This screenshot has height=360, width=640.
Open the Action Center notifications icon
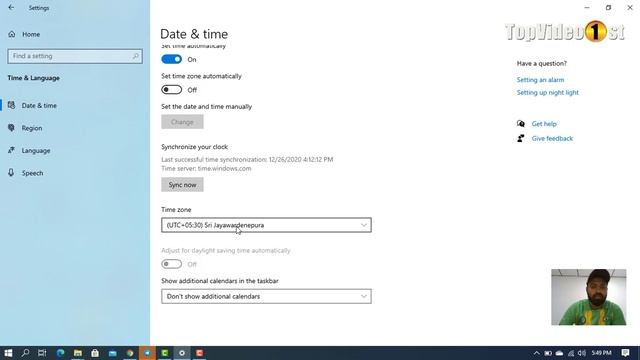(x=625, y=353)
